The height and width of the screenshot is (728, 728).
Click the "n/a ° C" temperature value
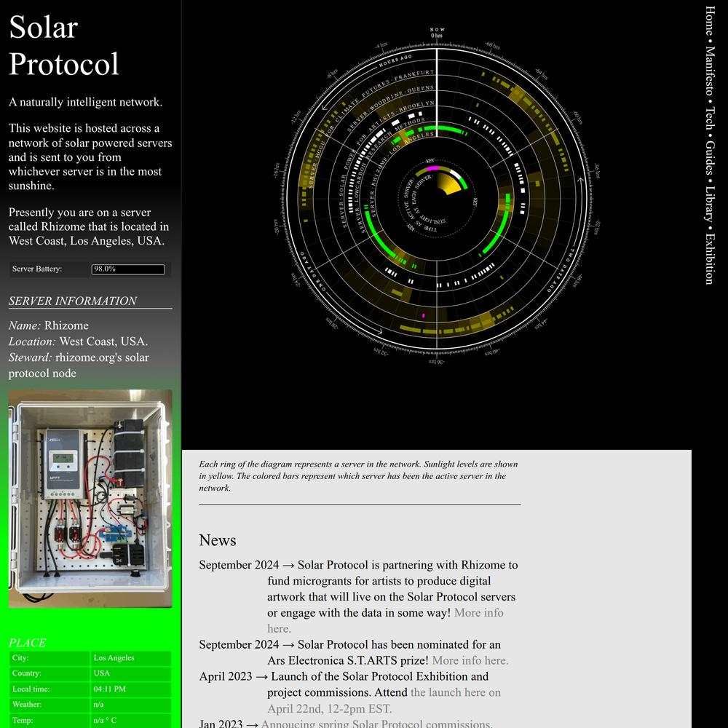pyautogui.click(x=130, y=720)
